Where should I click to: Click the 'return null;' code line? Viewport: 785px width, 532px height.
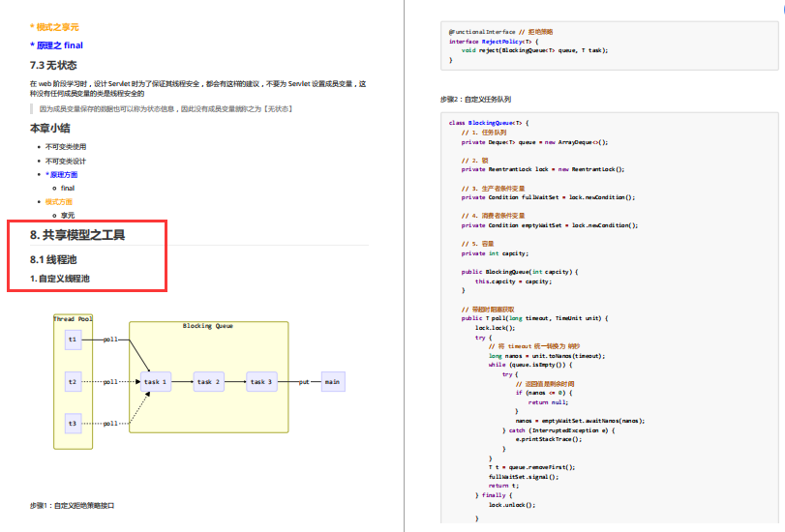[548, 402]
